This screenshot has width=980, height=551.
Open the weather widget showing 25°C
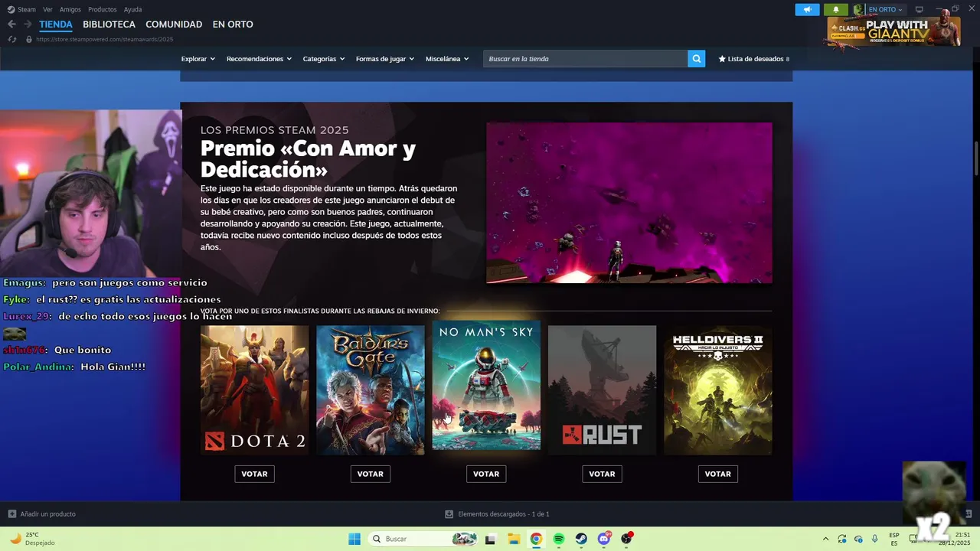[33, 539]
